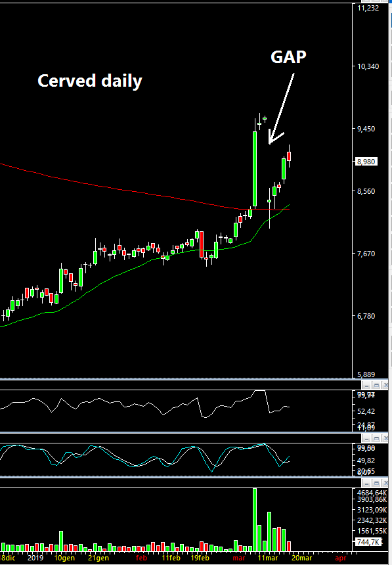Select the tall green breakout candle

click(x=255, y=169)
